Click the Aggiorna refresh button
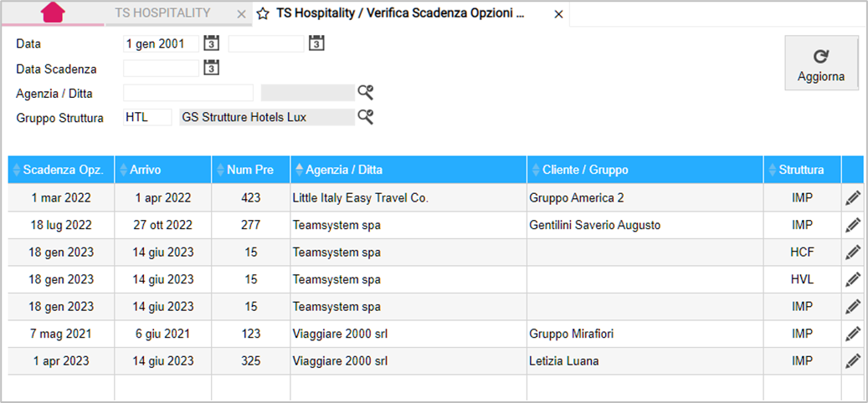This screenshot has width=868, height=403. [x=821, y=63]
